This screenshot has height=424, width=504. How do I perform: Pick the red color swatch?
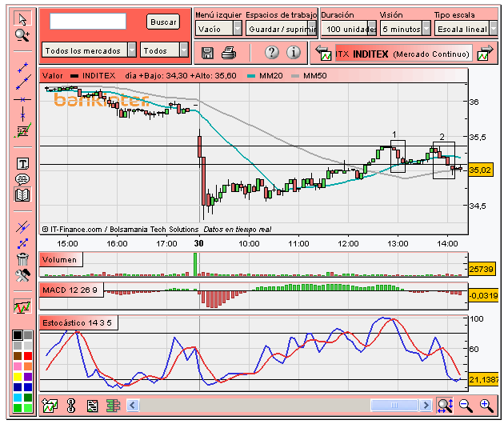click(28, 356)
